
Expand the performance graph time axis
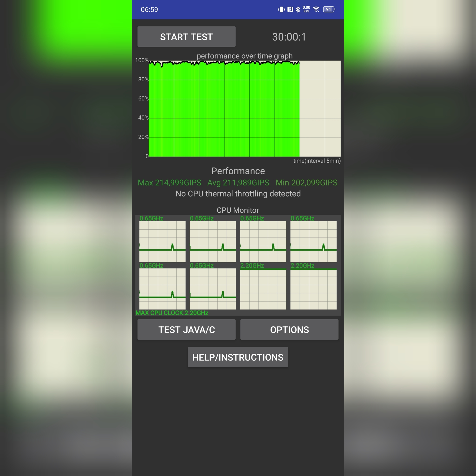pyautogui.click(x=317, y=161)
